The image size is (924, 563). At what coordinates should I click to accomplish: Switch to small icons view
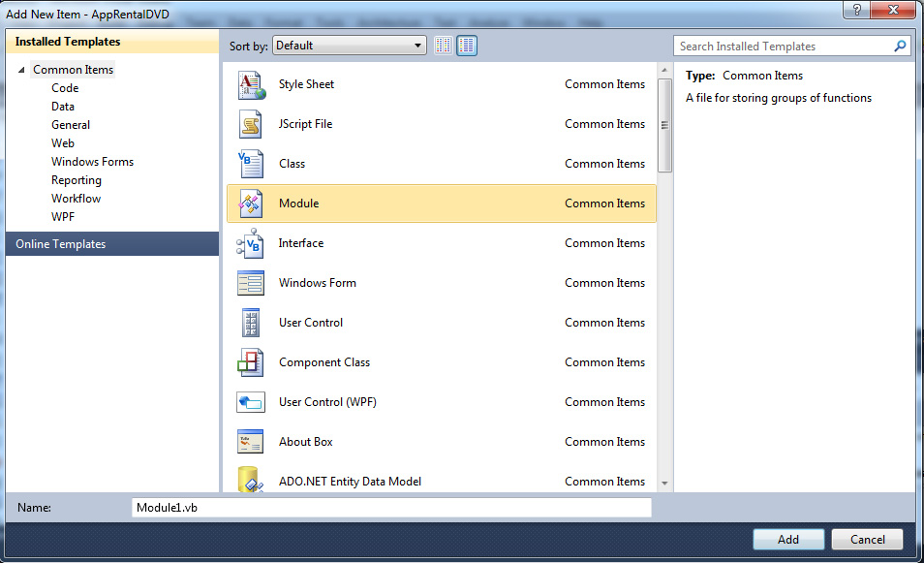click(x=444, y=46)
